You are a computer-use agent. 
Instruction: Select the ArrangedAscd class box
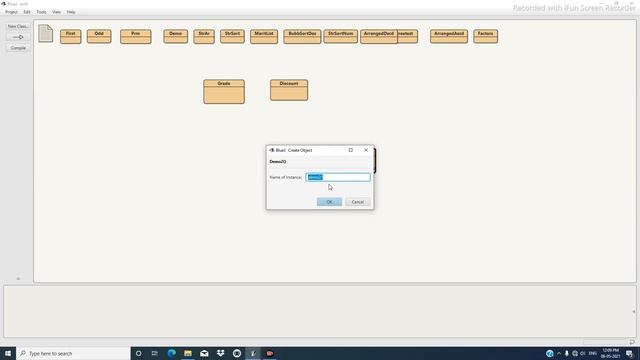click(x=449, y=36)
